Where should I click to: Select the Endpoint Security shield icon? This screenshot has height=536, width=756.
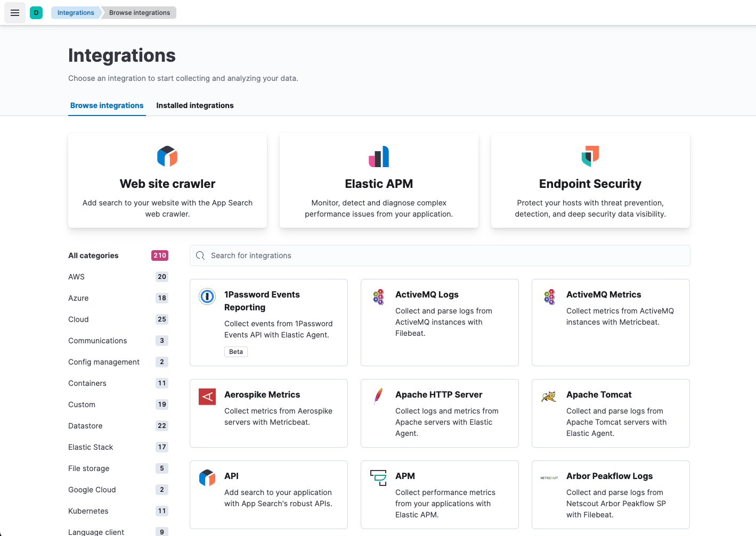(x=590, y=156)
